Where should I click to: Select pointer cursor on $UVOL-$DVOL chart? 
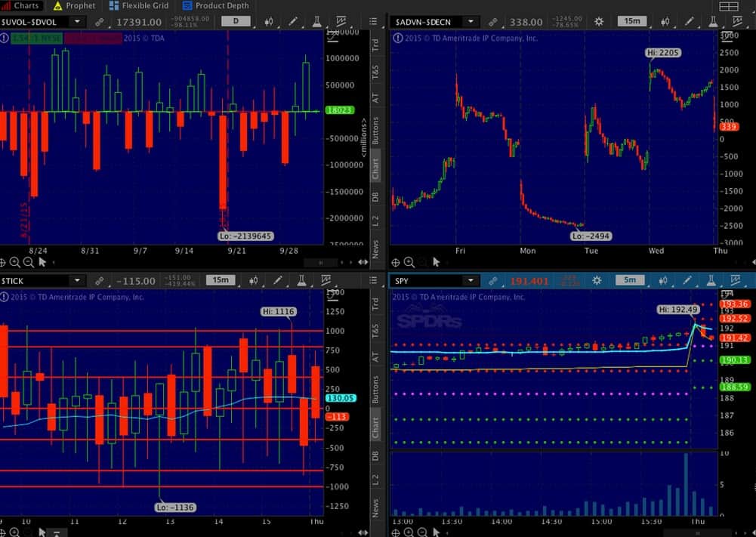tap(42, 262)
